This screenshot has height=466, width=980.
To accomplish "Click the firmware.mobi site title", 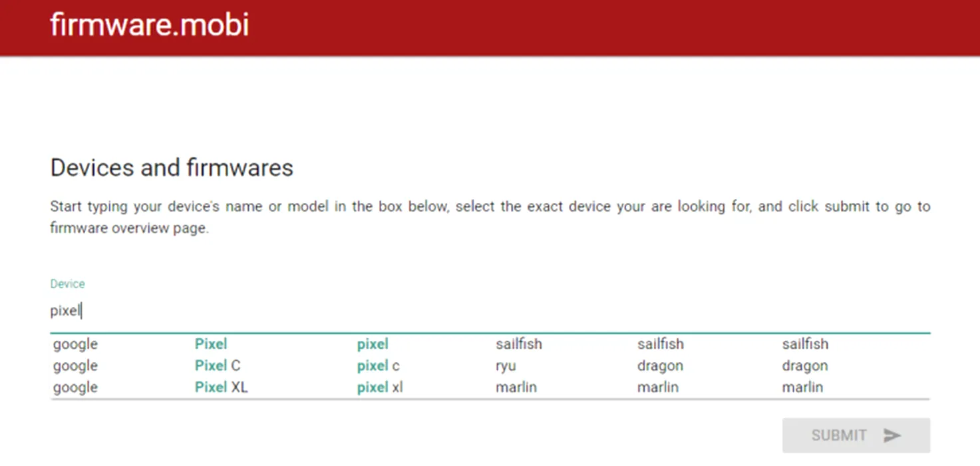I will point(150,25).
